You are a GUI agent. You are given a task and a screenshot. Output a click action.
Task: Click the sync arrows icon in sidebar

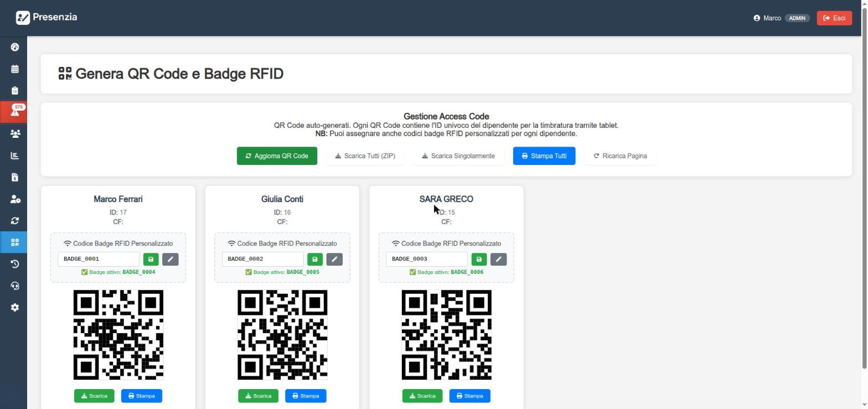click(x=15, y=221)
